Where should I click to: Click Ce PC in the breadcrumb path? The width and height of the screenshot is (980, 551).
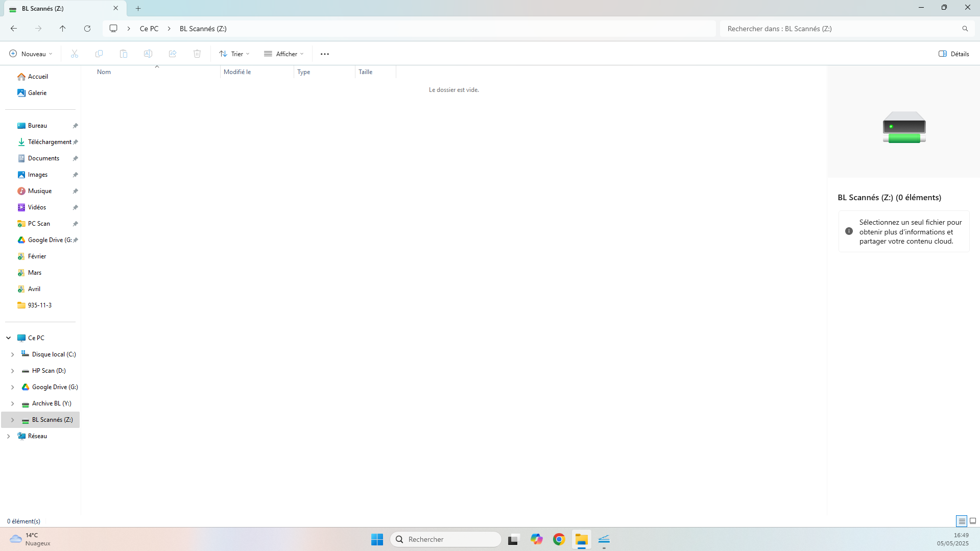click(149, 29)
